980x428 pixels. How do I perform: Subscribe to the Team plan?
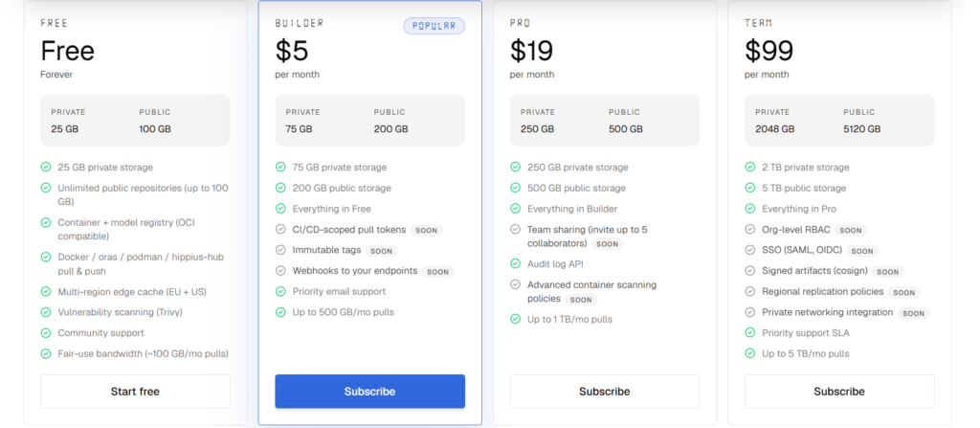(839, 391)
